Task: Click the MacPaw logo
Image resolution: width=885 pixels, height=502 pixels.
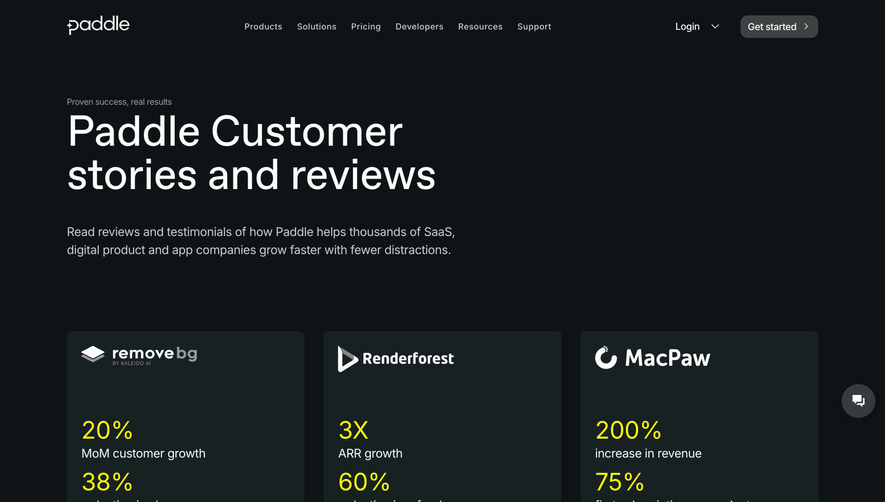Action: coord(652,357)
